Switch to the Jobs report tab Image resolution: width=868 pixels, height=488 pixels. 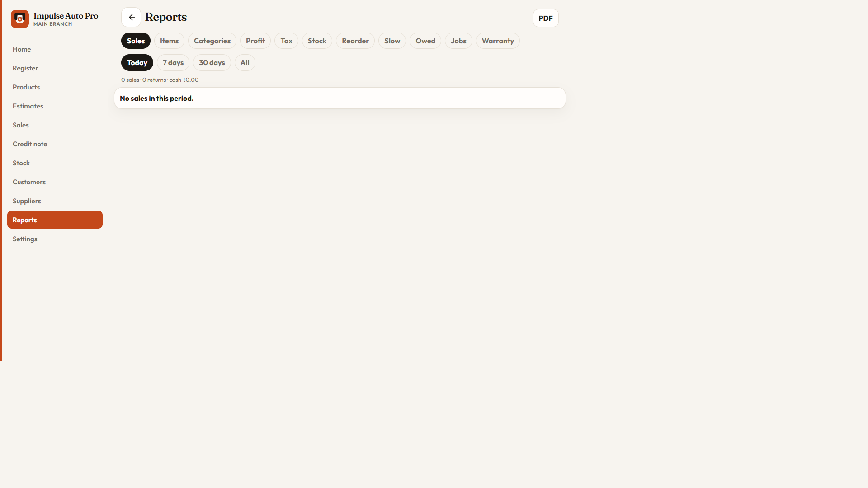tap(458, 41)
